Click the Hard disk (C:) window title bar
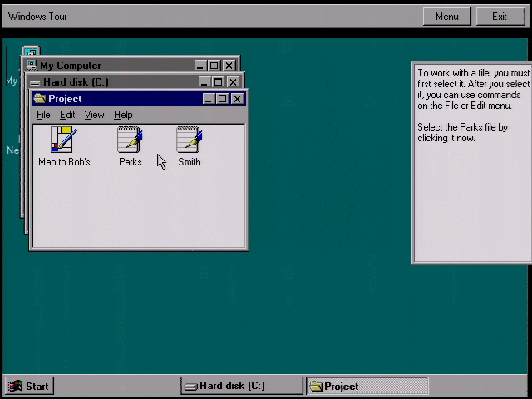This screenshot has height=399, width=532. 135,81
